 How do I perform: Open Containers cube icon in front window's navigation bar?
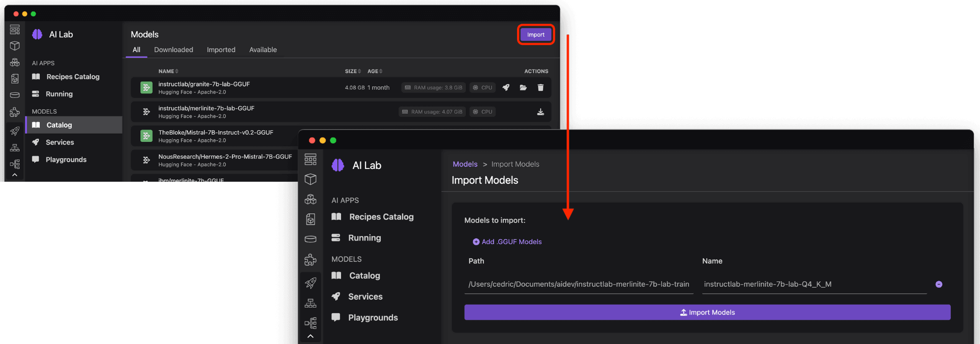310,179
